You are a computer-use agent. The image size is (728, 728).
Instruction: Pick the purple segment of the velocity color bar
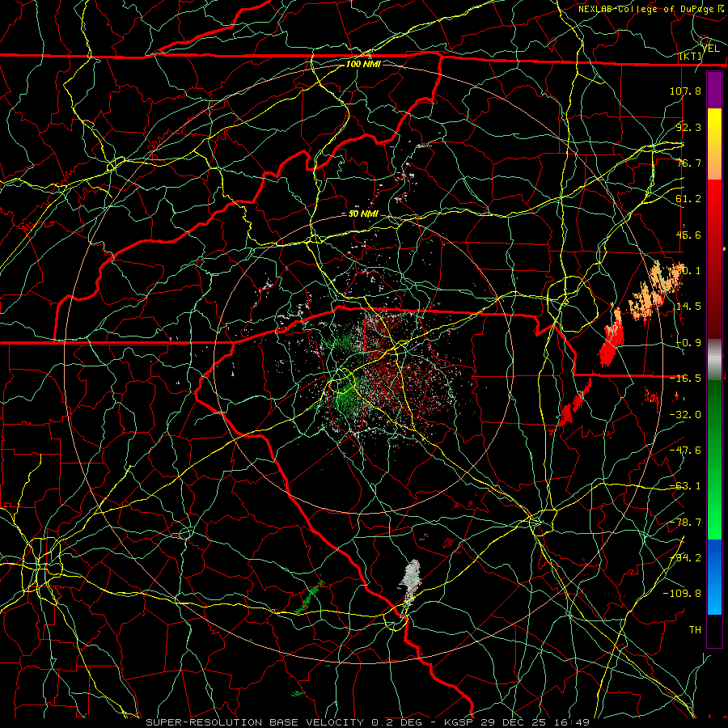(714, 90)
